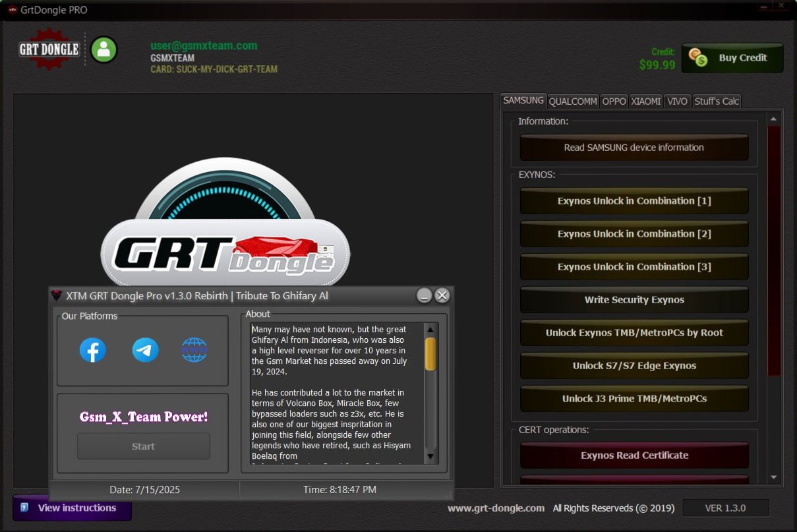Click the $99.99 credit amount

(x=657, y=65)
